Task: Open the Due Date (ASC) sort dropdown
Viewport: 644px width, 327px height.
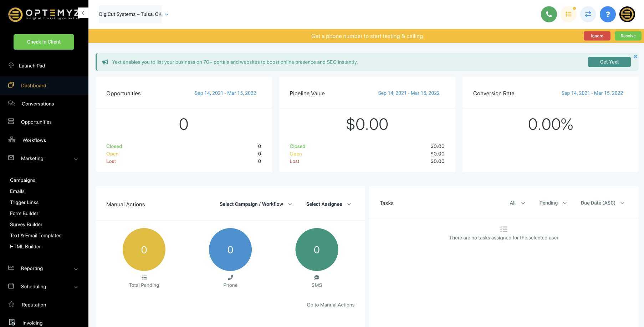Action: [x=603, y=203]
